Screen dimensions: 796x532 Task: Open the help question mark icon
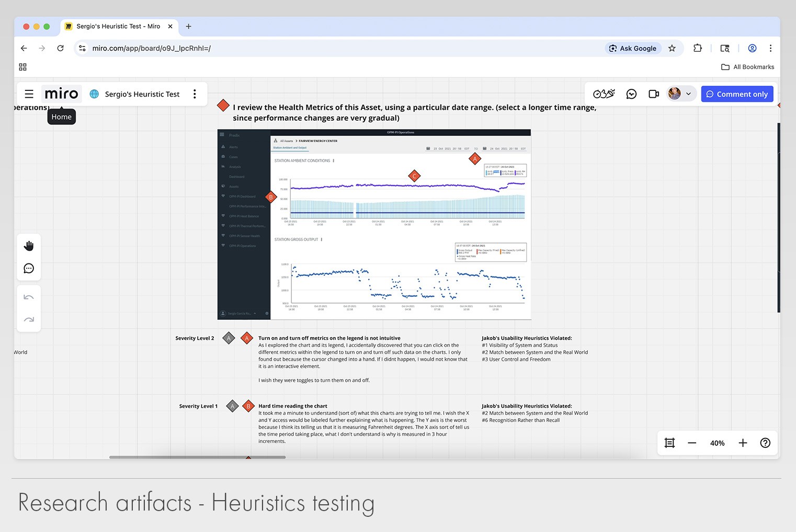pos(765,443)
